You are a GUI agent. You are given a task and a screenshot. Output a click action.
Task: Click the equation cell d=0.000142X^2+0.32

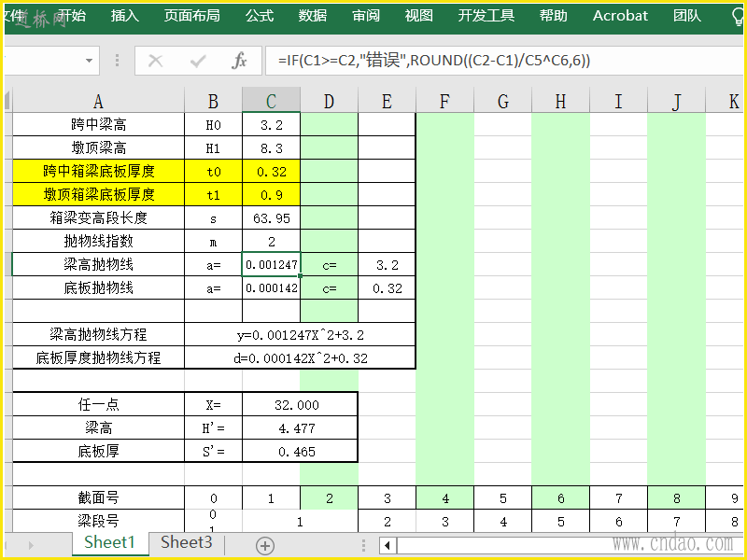tap(300, 357)
